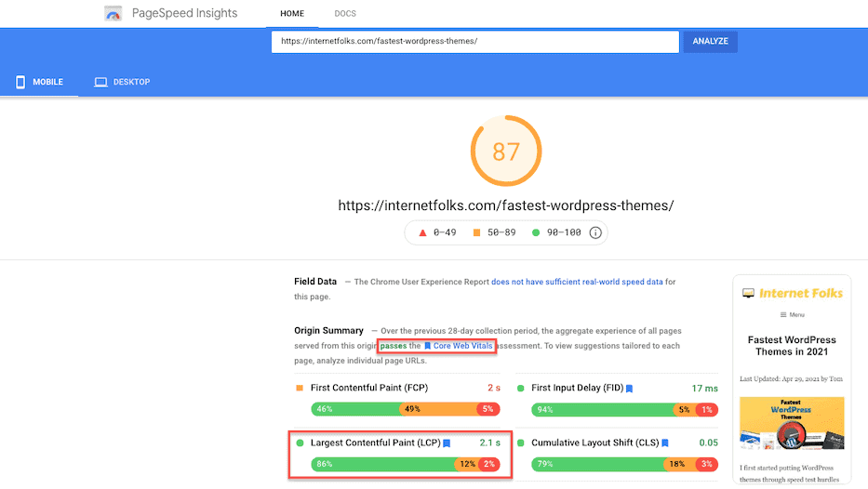
Task: Click the green dot CLS status icon
Action: pos(520,443)
